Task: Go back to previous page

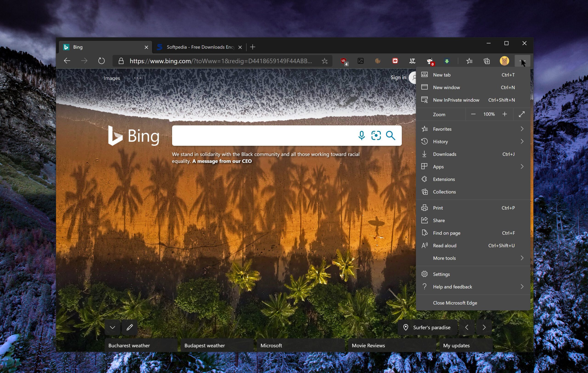Action: (67, 61)
